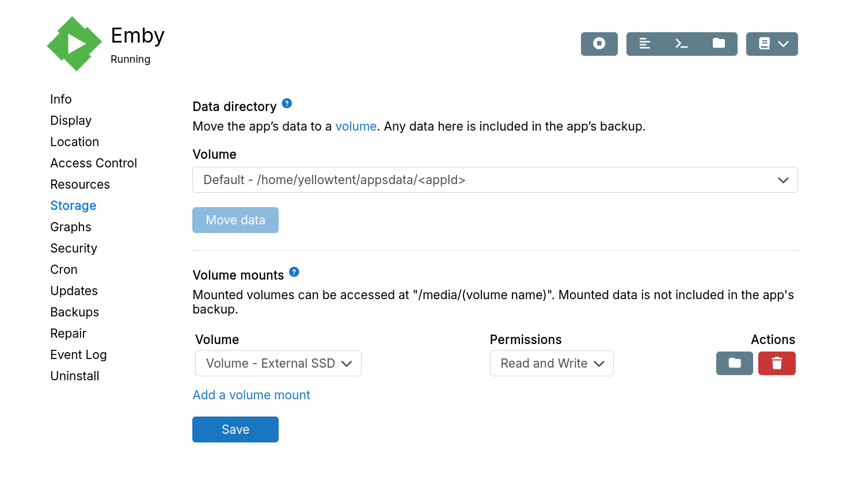Click the Emby app logo
The height and width of the screenshot is (504, 851).
pos(74,44)
